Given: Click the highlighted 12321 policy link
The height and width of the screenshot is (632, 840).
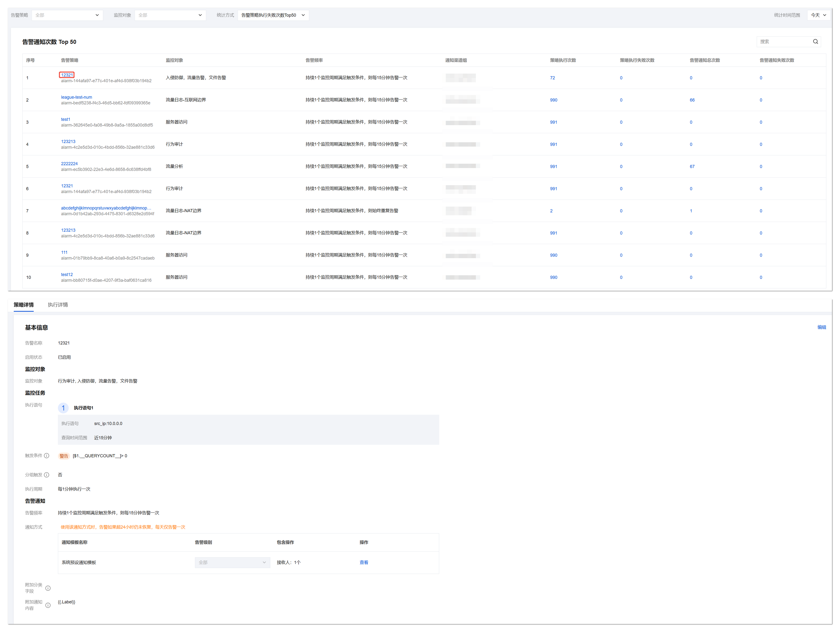Looking at the screenshot, I should point(67,75).
